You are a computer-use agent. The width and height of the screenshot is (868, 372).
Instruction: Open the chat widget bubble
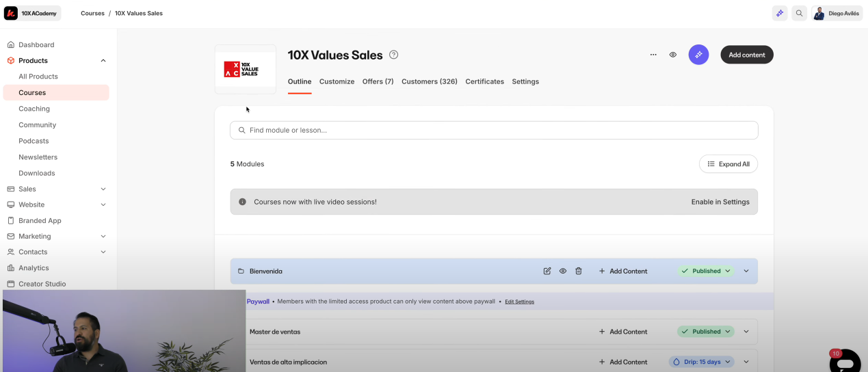coord(845,362)
